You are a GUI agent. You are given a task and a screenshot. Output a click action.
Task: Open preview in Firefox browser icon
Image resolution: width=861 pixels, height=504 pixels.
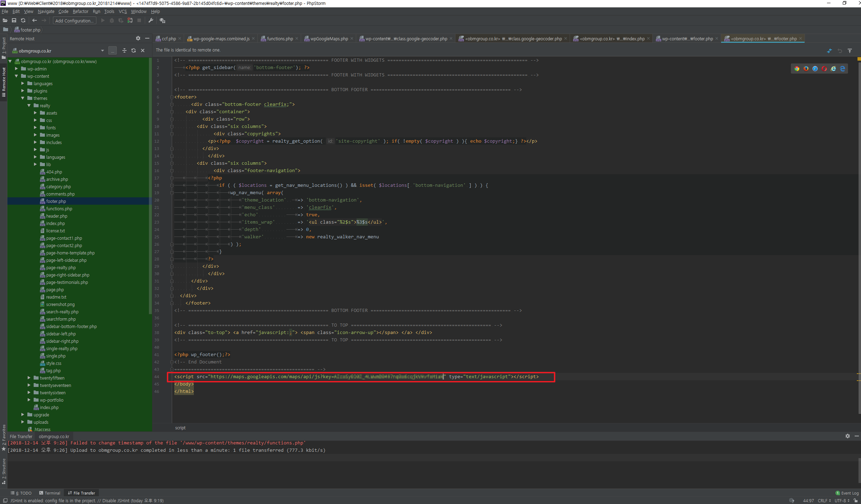[806, 69]
